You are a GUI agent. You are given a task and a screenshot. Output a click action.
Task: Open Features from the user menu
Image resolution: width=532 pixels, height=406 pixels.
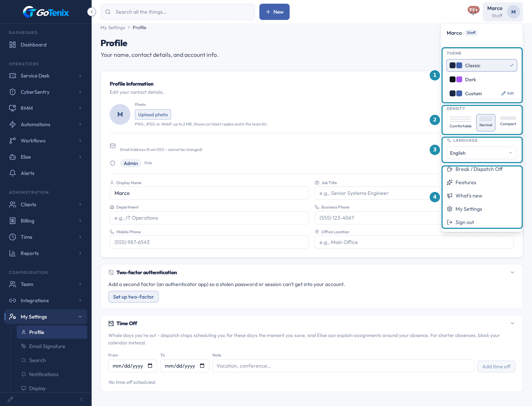tap(481, 183)
